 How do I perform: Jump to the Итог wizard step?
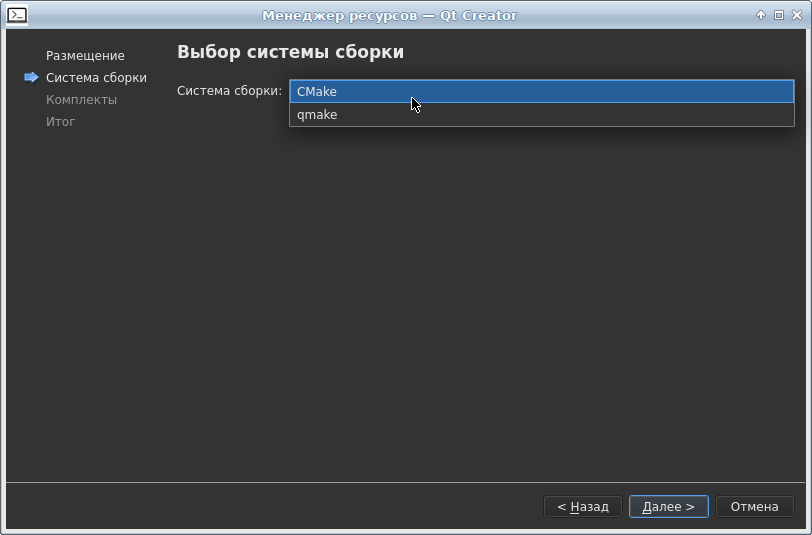pyautogui.click(x=60, y=122)
